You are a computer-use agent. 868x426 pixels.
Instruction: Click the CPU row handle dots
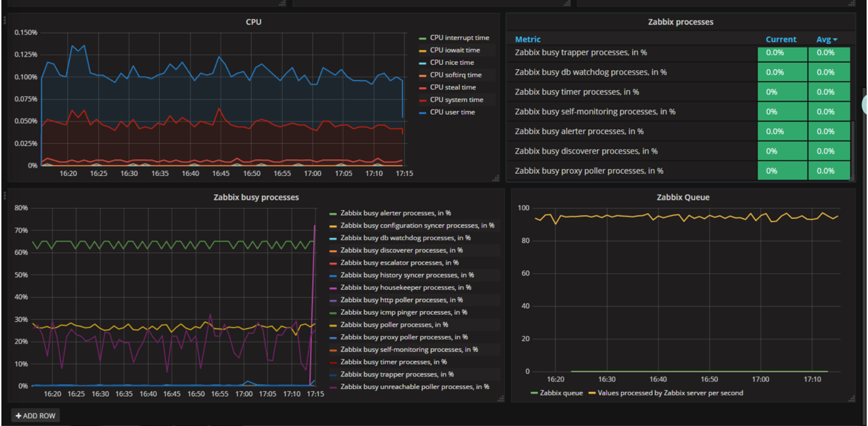[x=5, y=20]
